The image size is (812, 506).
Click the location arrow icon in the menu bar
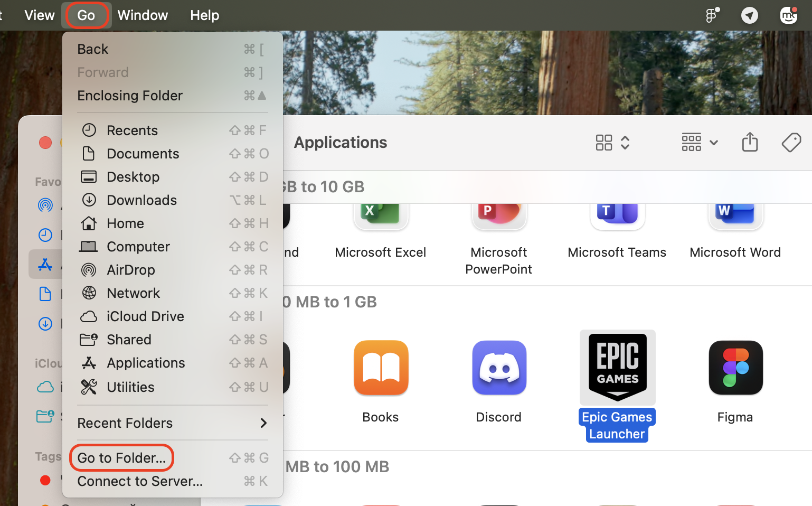click(750, 15)
